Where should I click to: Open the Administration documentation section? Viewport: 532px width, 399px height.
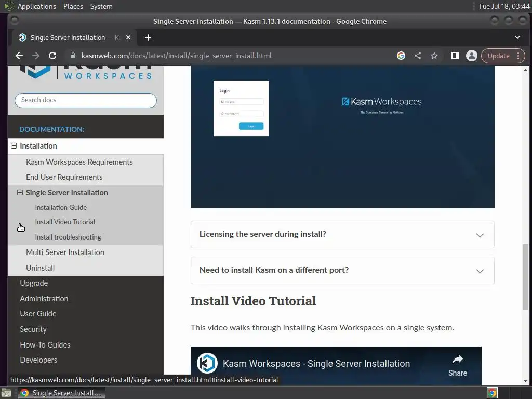coord(44,299)
